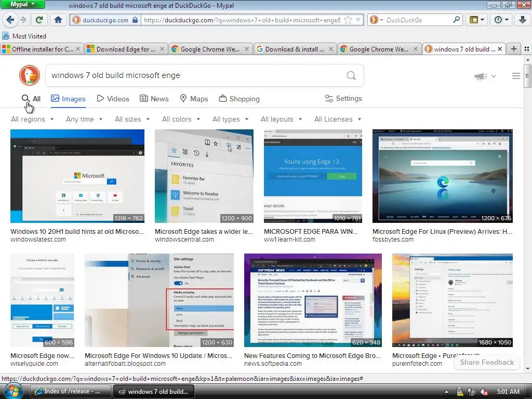532x399 pixels.
Task: Expand the All regions filter
Action: click(32, 119)
